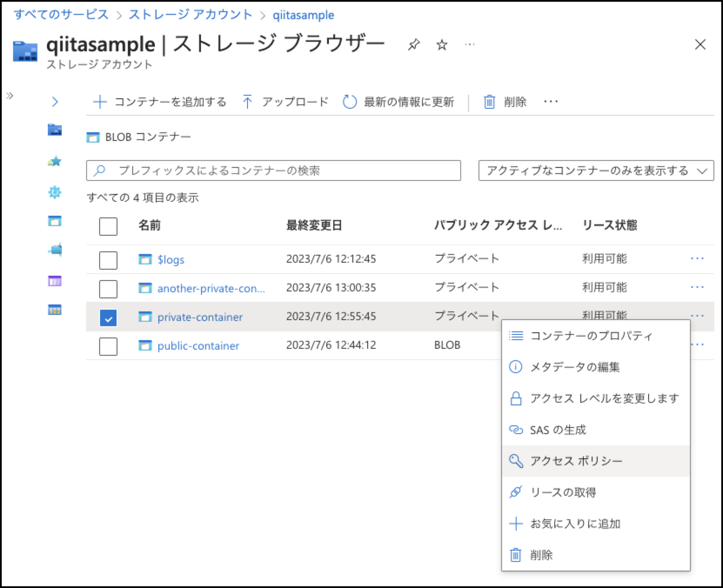The height and width of the screenshot is (588, 723).
Task: Click the $logs date 2023/7/6 12:12:45
Action: click(331, 259)
